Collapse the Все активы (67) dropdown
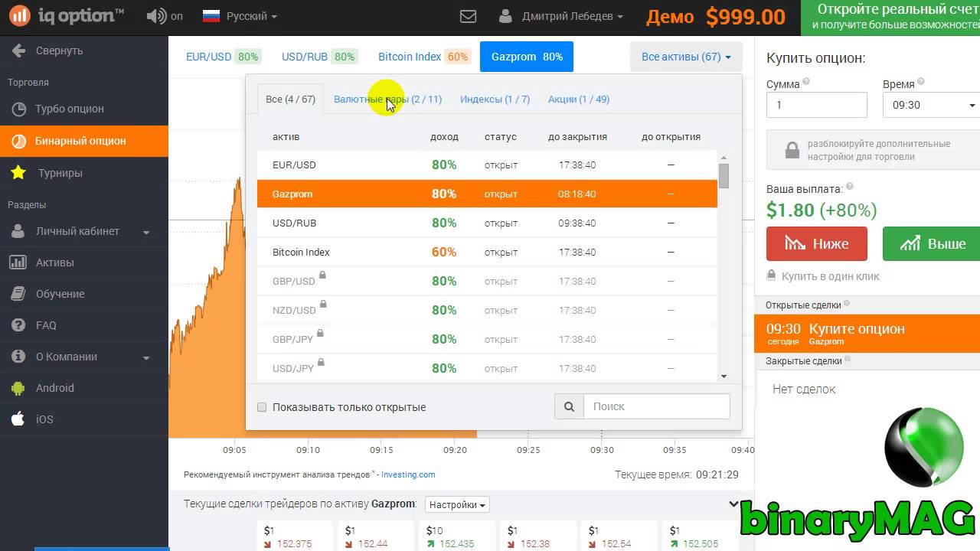The image size is (980, 551). click(686, 57)
